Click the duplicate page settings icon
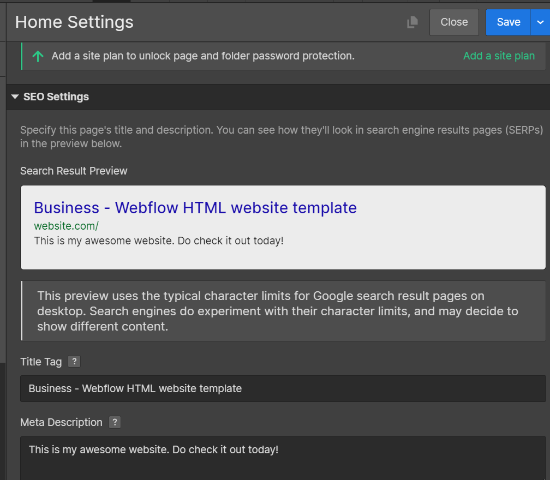The image size is (550, 480). pyautogui.click(x=412, y=22)
